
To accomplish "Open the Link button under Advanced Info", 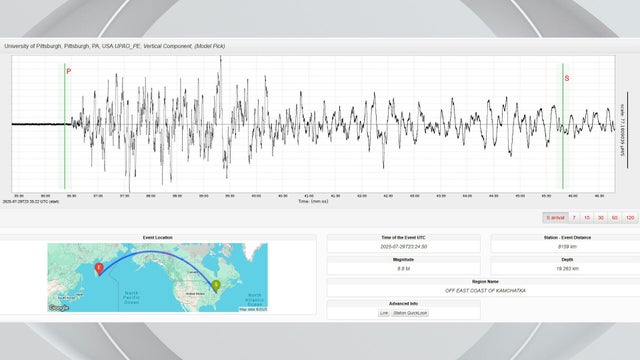I will (384, 313).
